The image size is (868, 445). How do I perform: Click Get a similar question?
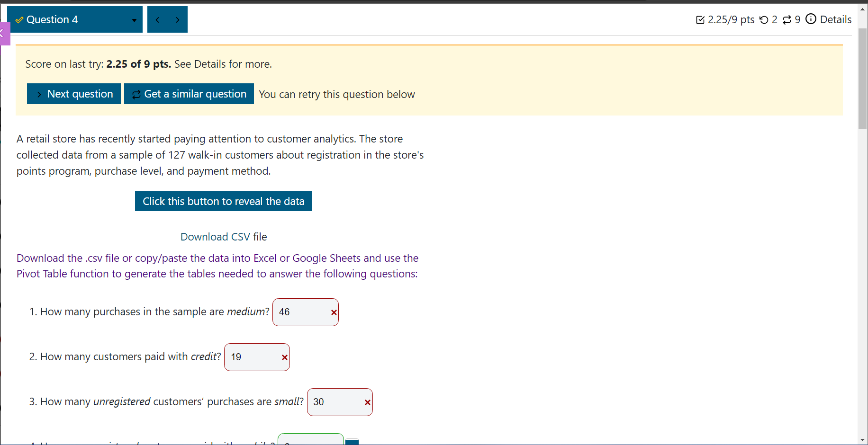[x=189, y=94]
